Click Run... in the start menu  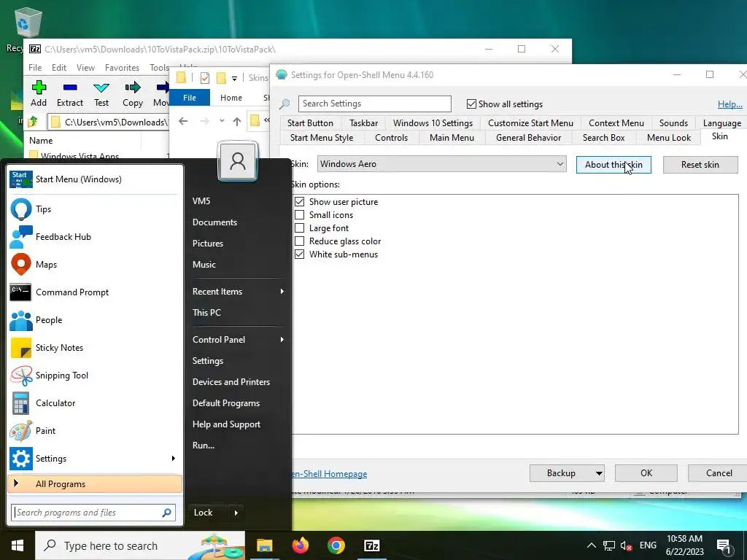pyautogui.click(x=204, y=446)
